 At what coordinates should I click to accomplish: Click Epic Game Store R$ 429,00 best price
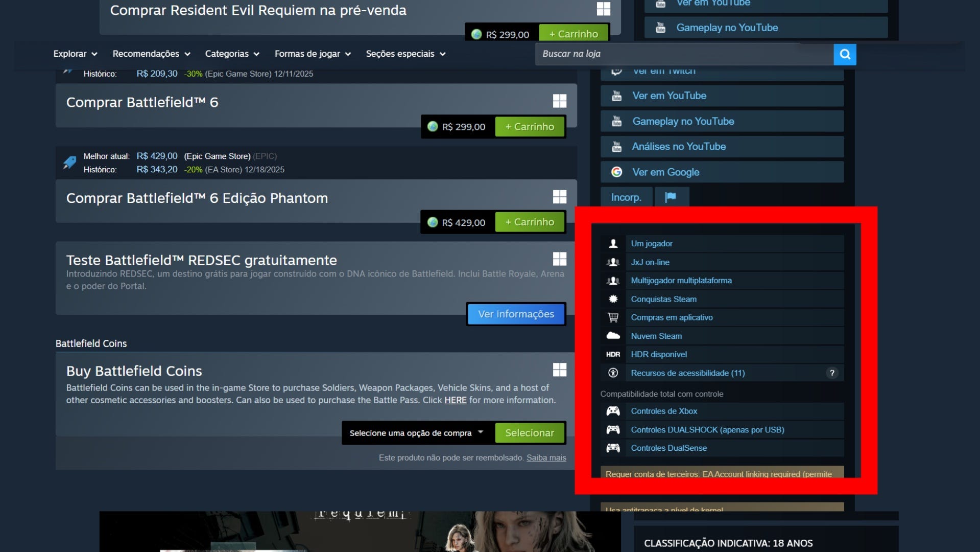tap(157, 156)
